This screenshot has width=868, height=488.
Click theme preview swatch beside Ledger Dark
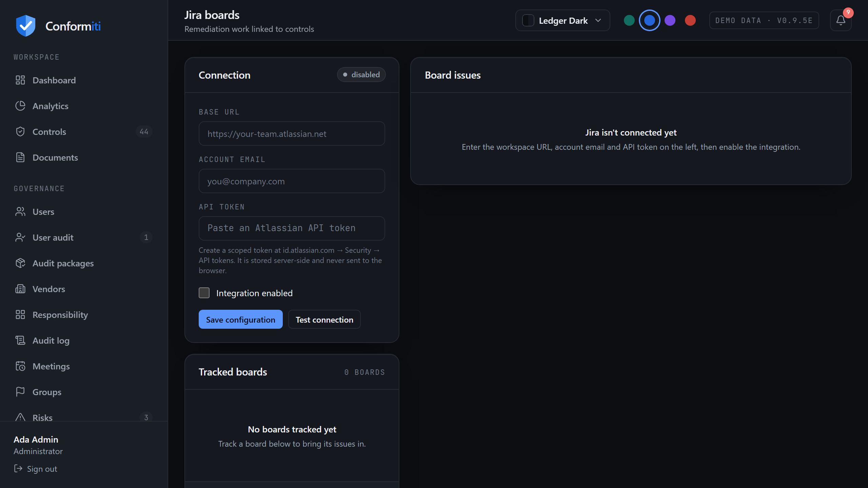528,20
